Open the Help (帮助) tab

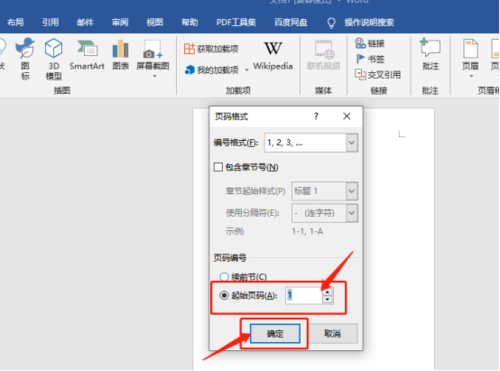pos(190,22)
